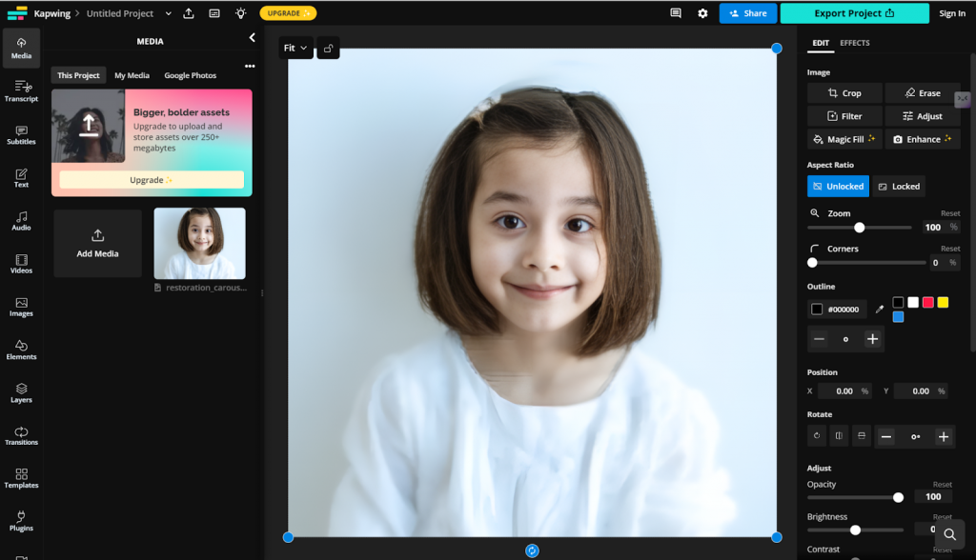
Task: Open the Videos library
Action: click(21, 264)
